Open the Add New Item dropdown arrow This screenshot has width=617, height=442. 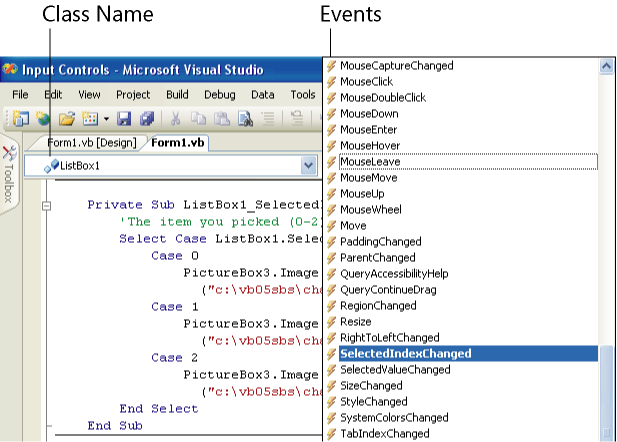pos(106,119)
